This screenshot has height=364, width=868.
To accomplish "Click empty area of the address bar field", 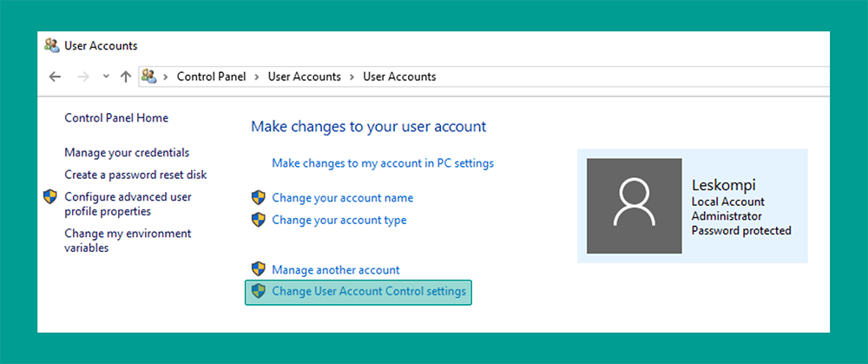I will click(631, 76).
